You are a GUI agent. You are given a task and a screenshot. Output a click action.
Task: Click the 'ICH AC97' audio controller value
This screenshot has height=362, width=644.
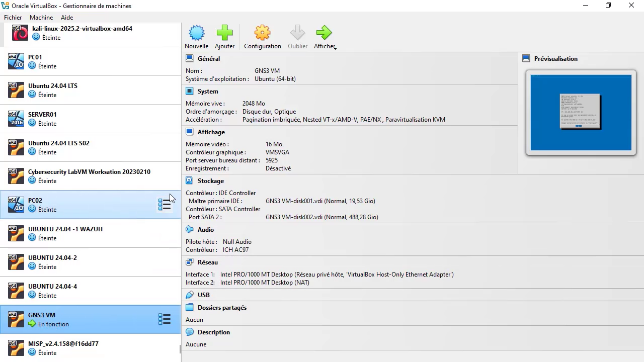point(236,250)
